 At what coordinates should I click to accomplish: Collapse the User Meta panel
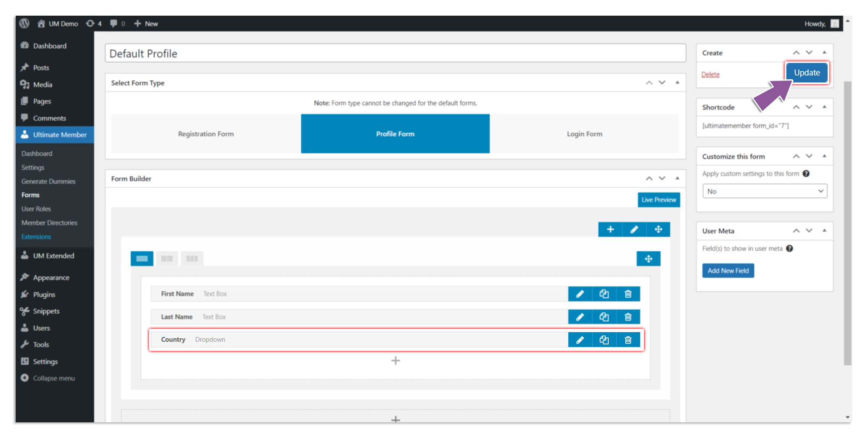[x=824, y=231]
